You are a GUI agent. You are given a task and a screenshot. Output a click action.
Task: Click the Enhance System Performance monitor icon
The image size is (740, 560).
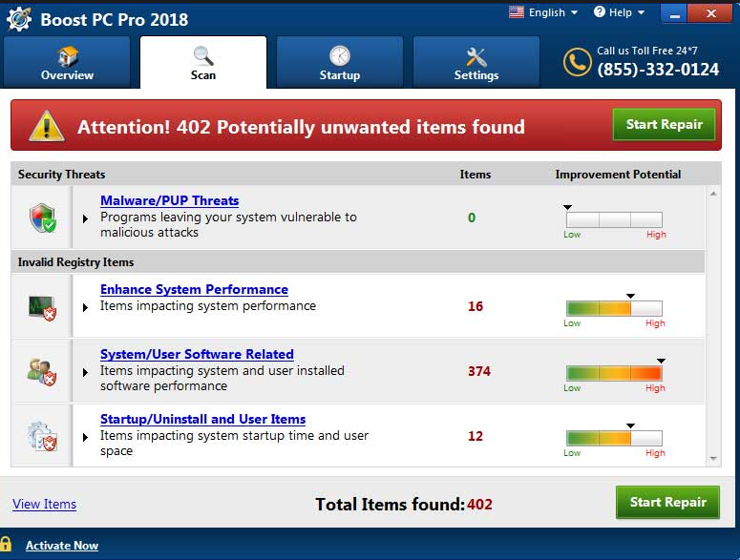click(42, 306)
